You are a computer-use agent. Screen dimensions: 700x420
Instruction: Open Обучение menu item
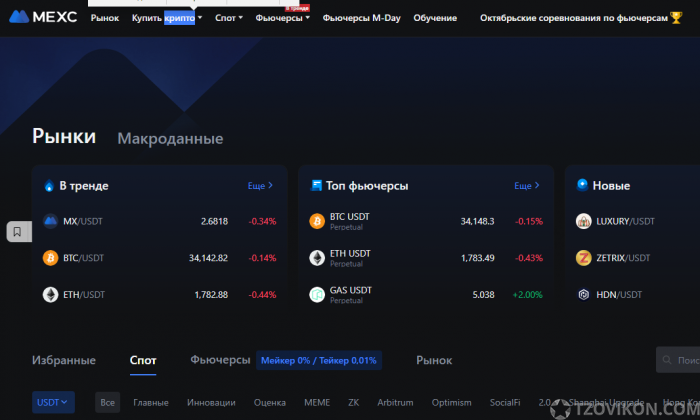tap(435, 18)
